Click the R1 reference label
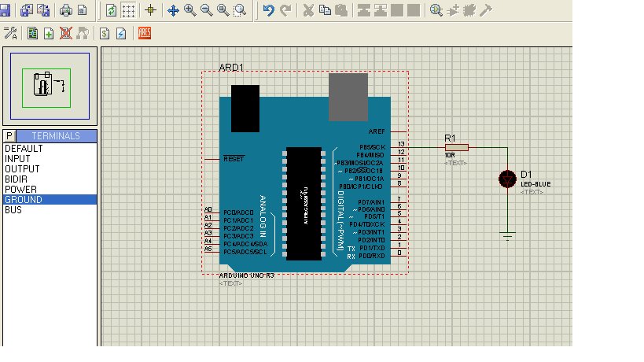644x362 pixels. (x=450, y=138)
